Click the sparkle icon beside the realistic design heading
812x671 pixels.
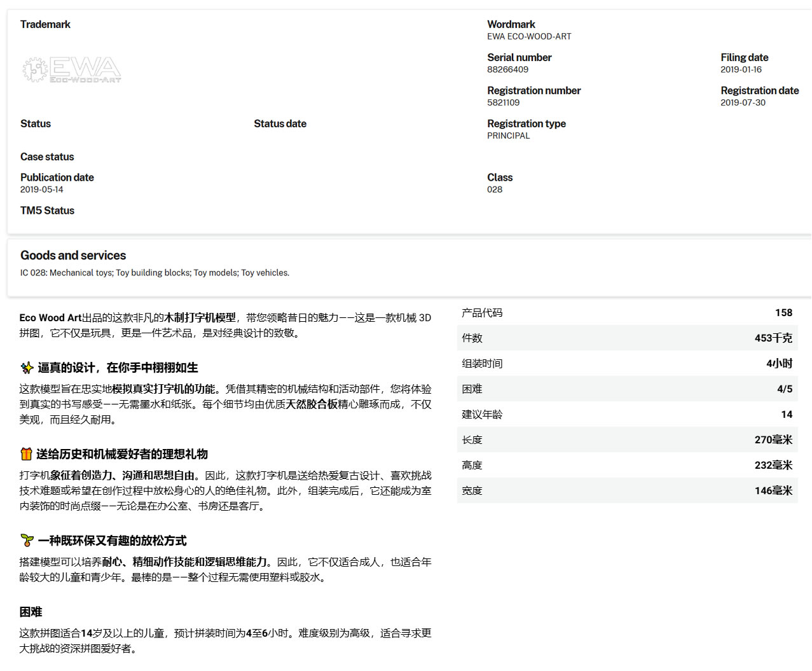click(26, 367)
